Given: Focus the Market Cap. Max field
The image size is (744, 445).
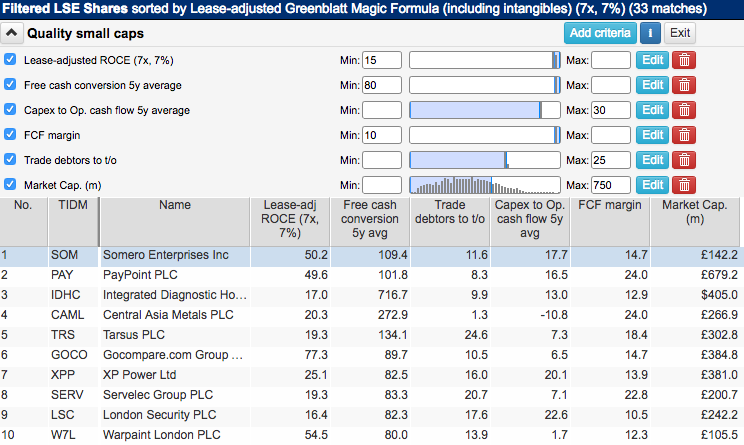Looking at the screenshot, I should pos(611,185).
